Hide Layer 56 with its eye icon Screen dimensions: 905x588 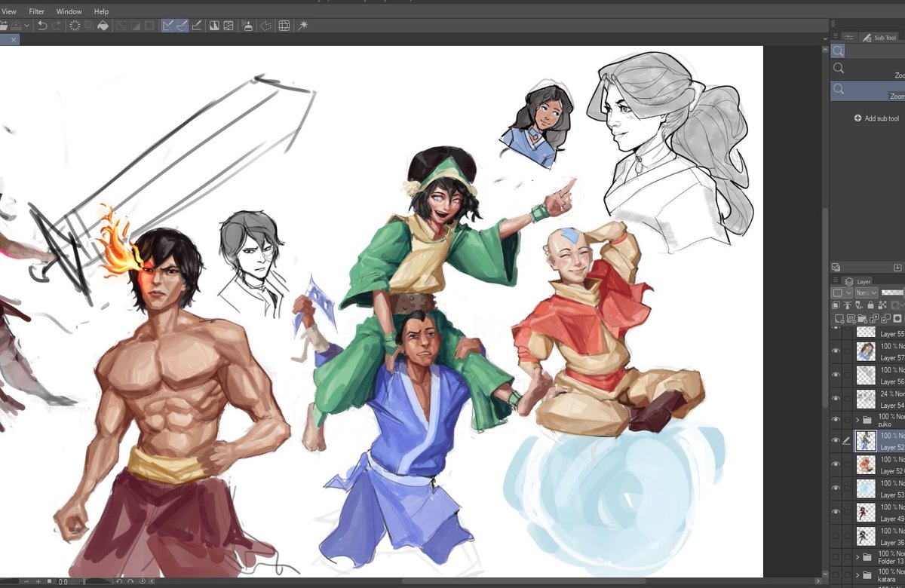(836, 375)
